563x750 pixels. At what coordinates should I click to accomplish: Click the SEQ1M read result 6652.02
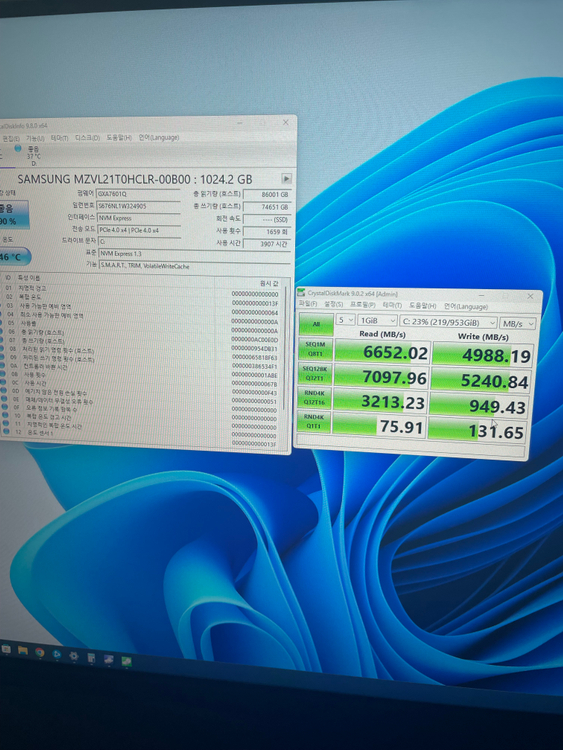click(x=382, y=352)
